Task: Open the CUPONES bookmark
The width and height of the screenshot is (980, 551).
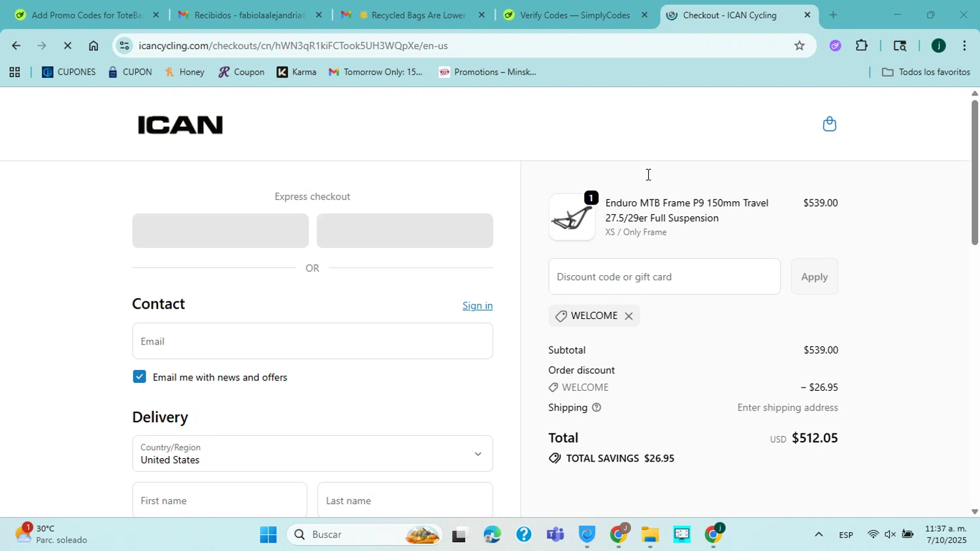Action: pos(69,73)
